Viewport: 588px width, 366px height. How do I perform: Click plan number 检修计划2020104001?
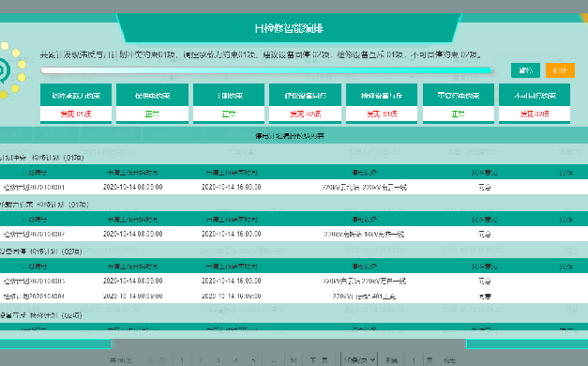[x=34, y=187]
